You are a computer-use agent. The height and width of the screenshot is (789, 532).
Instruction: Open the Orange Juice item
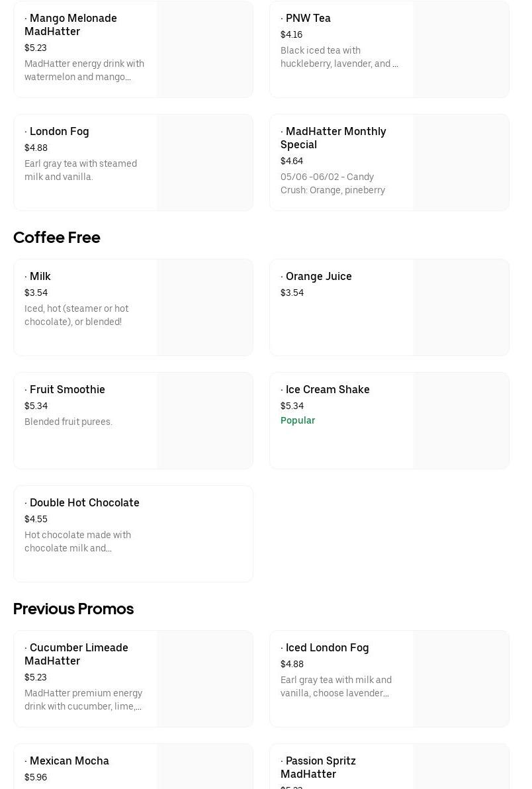click(318, 276)
